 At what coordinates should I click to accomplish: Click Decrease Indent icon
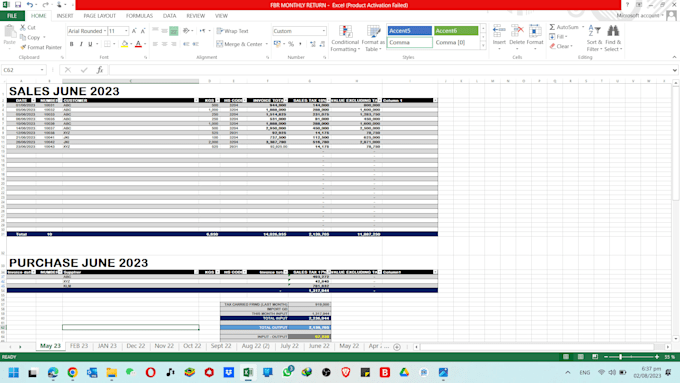pos(186,44)
